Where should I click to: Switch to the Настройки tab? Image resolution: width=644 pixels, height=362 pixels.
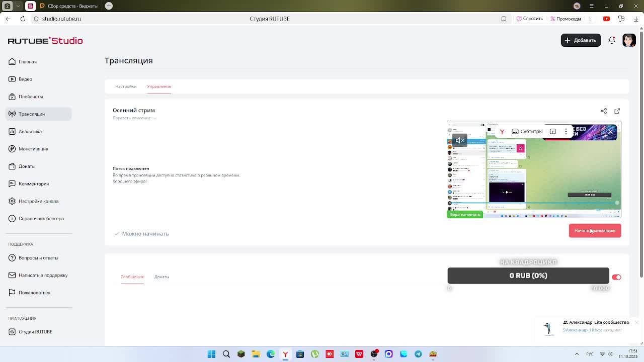[126, 86]
